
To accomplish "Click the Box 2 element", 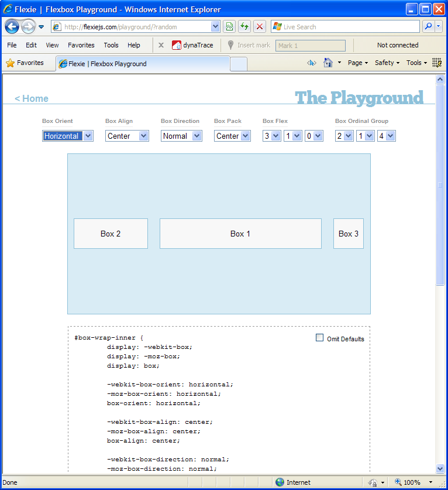I will (111, 234).
